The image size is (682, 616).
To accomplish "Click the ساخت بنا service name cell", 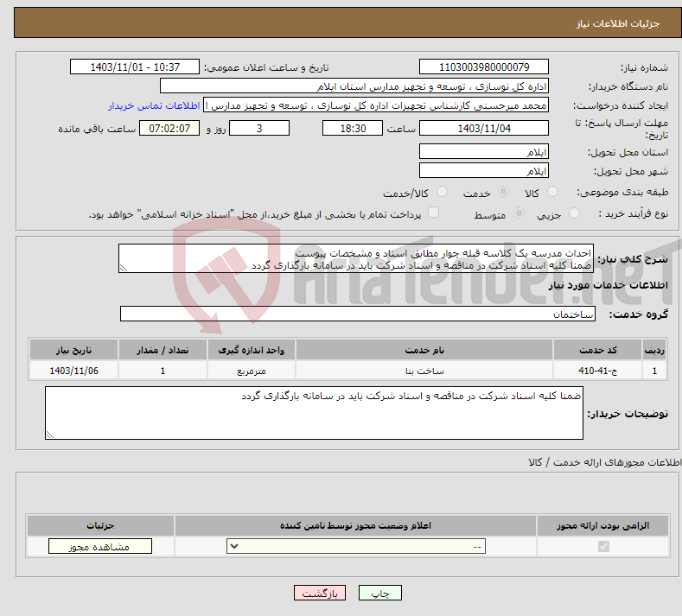I will click(424, 371).
